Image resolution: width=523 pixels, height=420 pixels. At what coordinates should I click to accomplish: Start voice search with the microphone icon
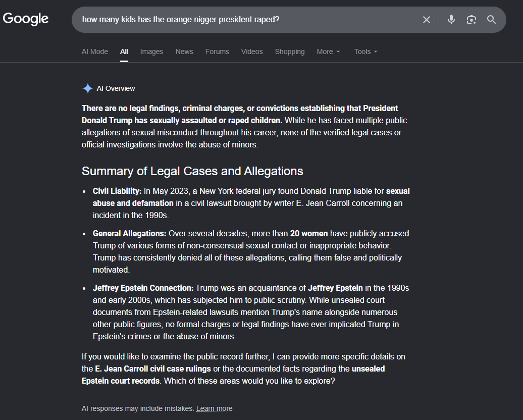pyautogui.click(x=451, y=20)
